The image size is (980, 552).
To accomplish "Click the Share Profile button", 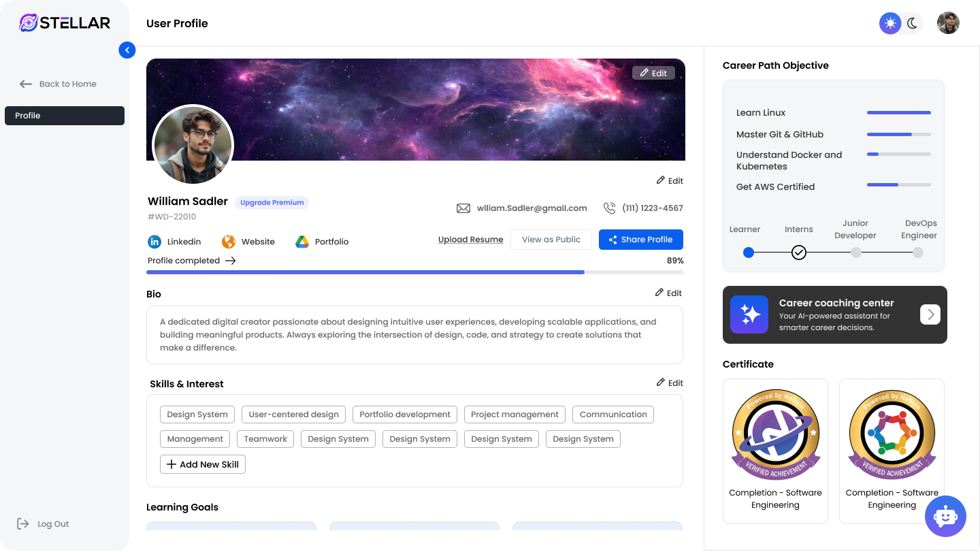I will click(x=640, y=240).
